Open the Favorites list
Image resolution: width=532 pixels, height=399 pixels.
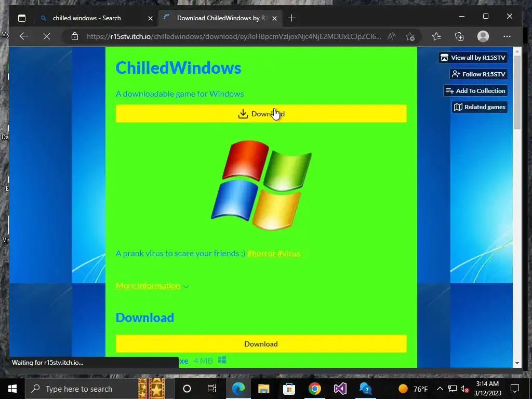click(436, 36)
